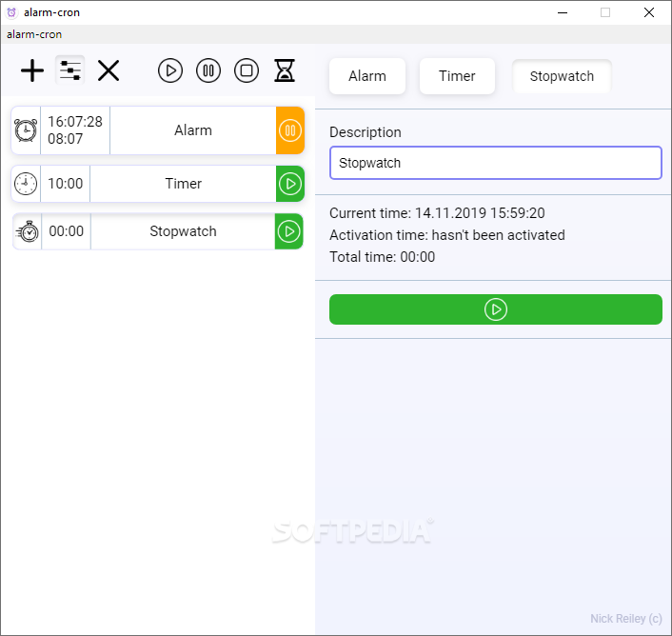Select the Stopwatch tab
This screenshot has height=636, width=672.
coord(562,76)
